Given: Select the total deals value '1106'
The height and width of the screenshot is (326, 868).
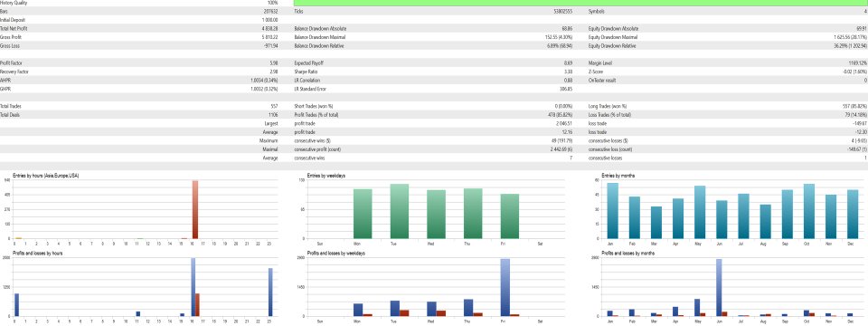Looking at the screenshot, I should (x=273, y=115).
